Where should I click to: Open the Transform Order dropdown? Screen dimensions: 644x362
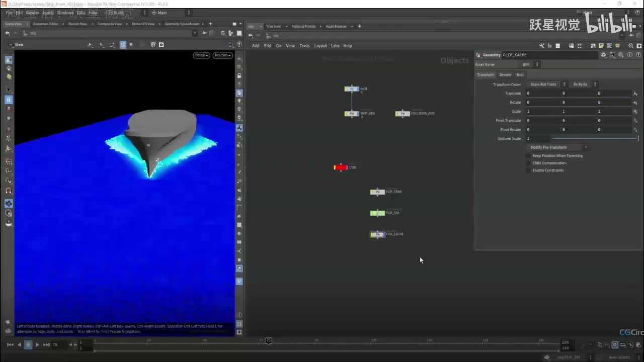(x=547, y=84)
